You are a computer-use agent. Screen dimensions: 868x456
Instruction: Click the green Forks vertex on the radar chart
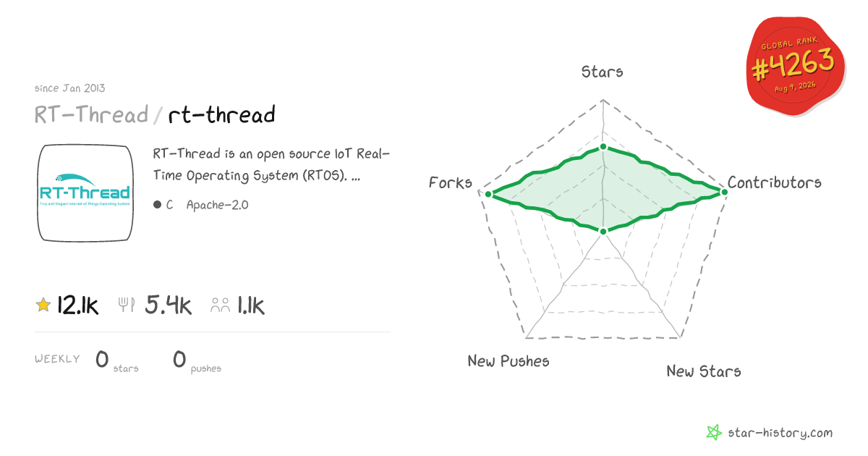pos(488,194)
